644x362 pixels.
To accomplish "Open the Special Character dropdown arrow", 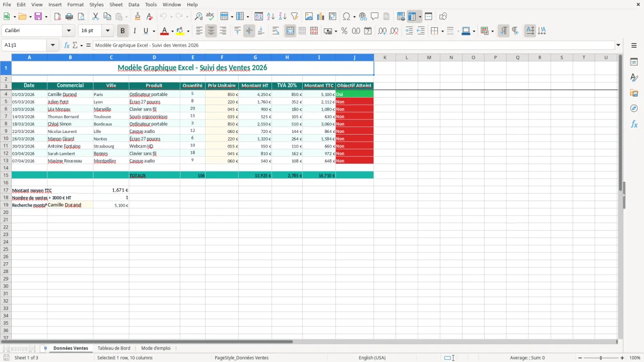I will [x=355, y=17].
